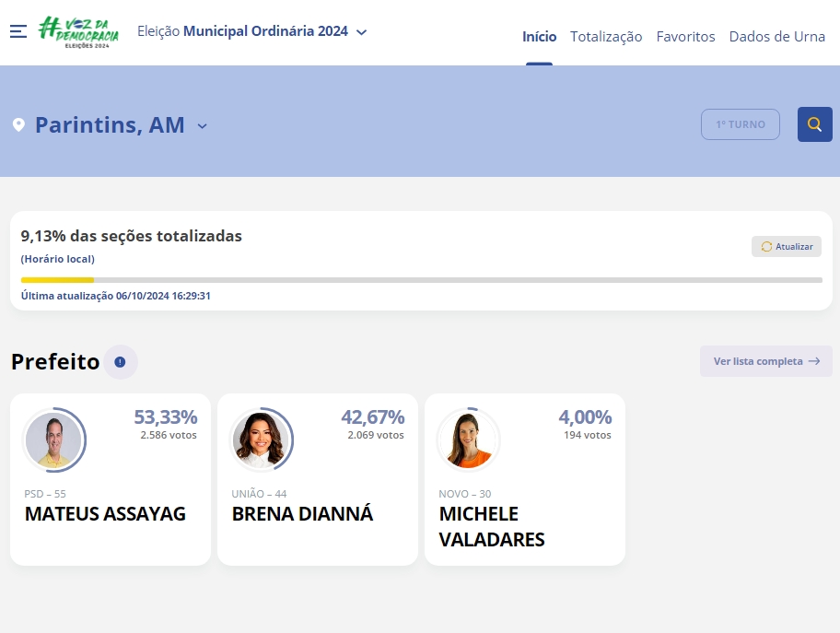Click Mateus Assayag's candidate photo

52,440
